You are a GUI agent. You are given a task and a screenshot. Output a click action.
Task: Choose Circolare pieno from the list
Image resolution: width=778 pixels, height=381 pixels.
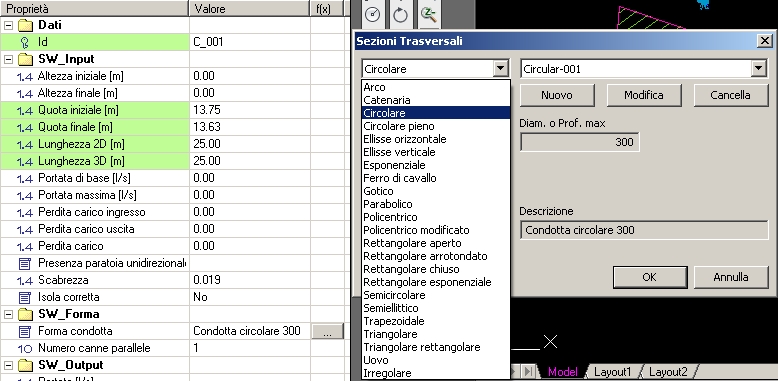436,126
